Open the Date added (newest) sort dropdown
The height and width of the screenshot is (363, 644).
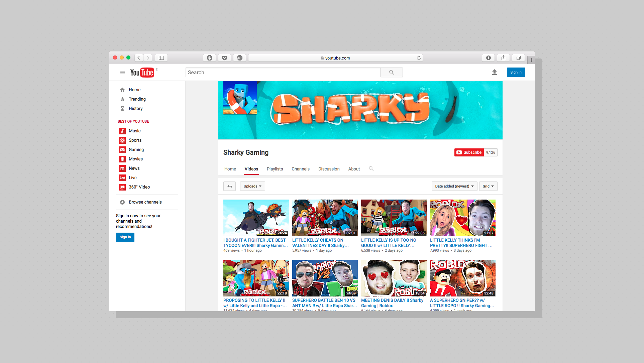454,186
